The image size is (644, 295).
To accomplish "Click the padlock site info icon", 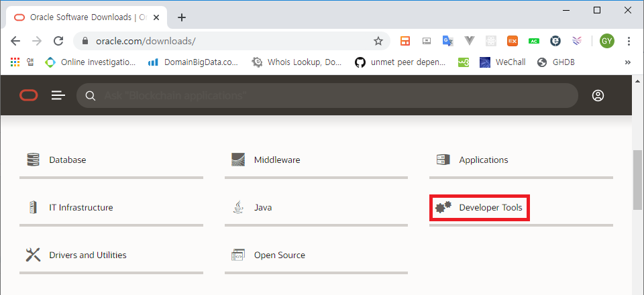I will point(85,41).
